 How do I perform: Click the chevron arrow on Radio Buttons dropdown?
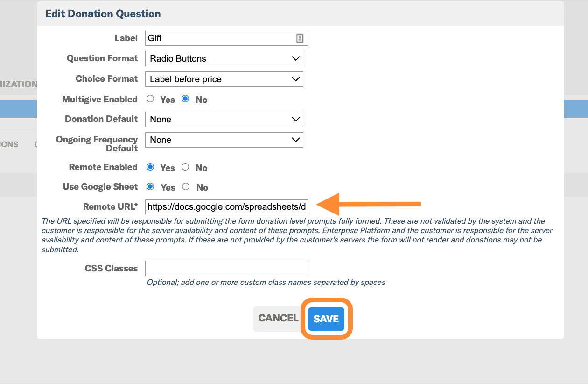click(x=295, y=58)
